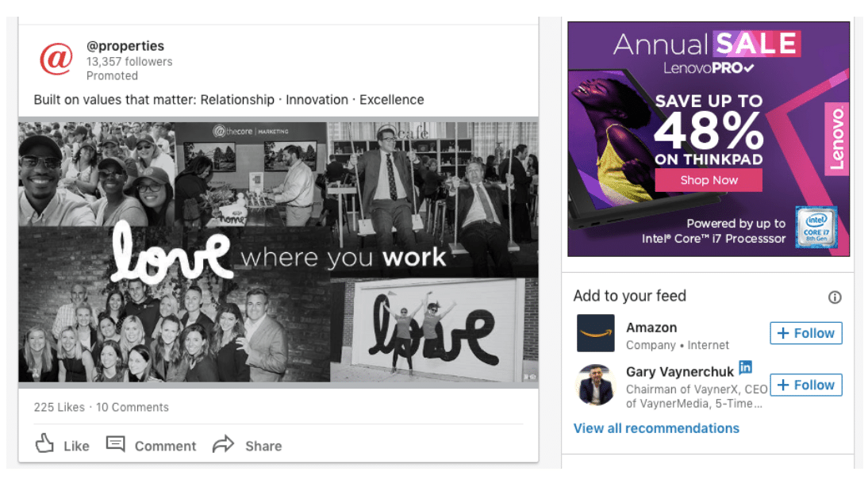Click the 'Built on values that matter' post text
Image resolution: width=868 pixels, height=483 pixels.
[229, 100]
